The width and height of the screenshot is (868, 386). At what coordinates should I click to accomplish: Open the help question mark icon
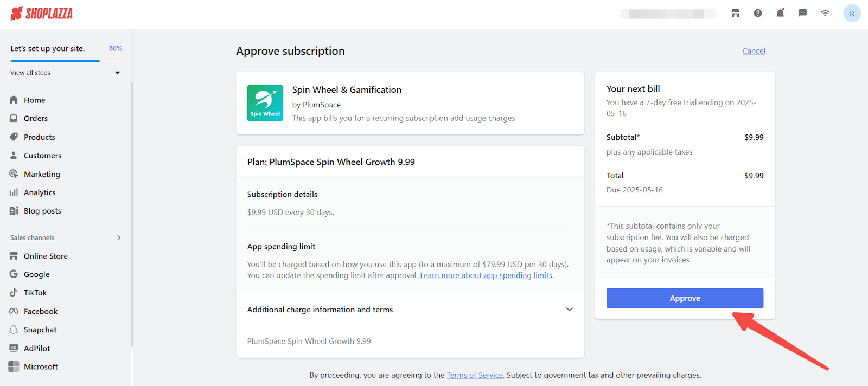[x=758, y=14]
